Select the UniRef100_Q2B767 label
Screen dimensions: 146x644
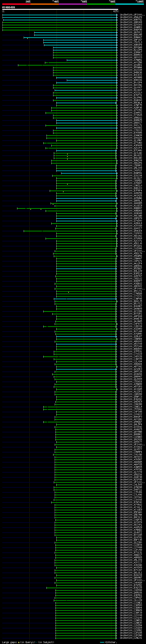(131, 276)
